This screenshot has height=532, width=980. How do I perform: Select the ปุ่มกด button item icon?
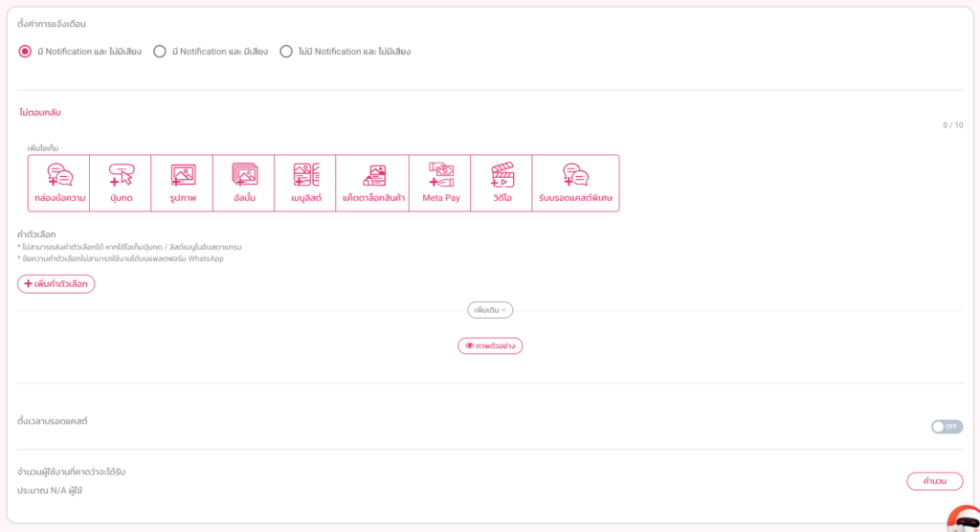click(121, 183)
